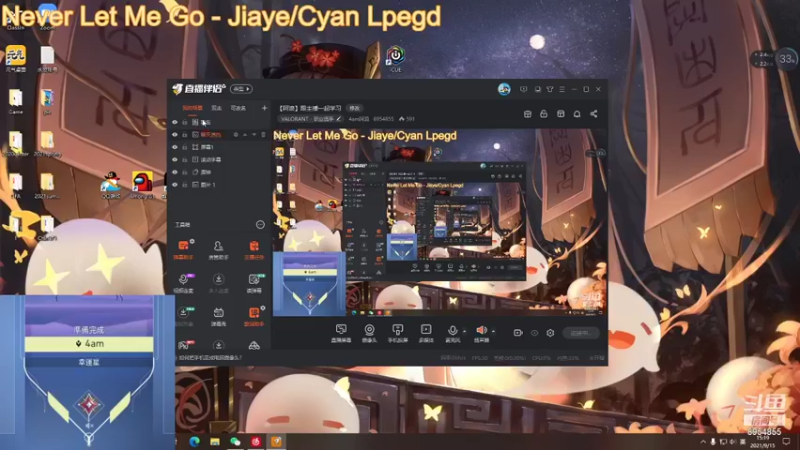Add a 多媒体 multimedia source
Viewport: 800px width, 450px height.
pyautogui.click(x=426, y=333)
